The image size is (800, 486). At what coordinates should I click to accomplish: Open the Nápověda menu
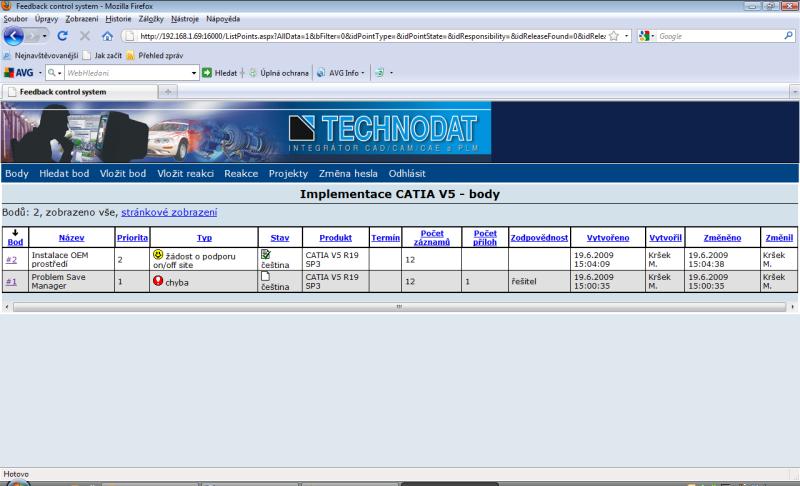tap(223, 19)
